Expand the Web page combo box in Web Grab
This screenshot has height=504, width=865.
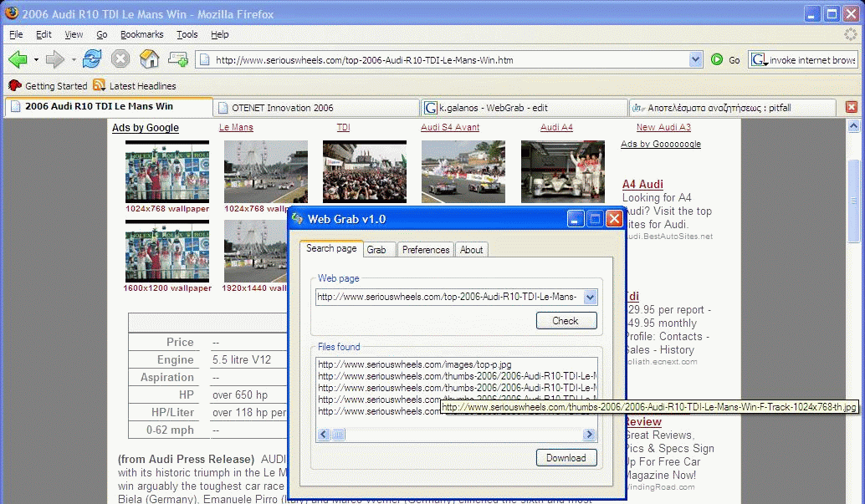(x=590, y=298)
